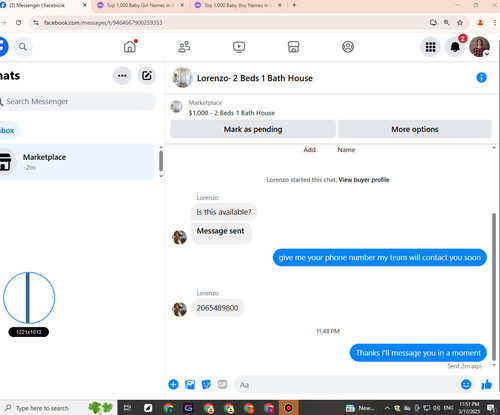Click the taskbar volume icon
Viewport: 500px width, 415px height.
click(x=436, y=408)
